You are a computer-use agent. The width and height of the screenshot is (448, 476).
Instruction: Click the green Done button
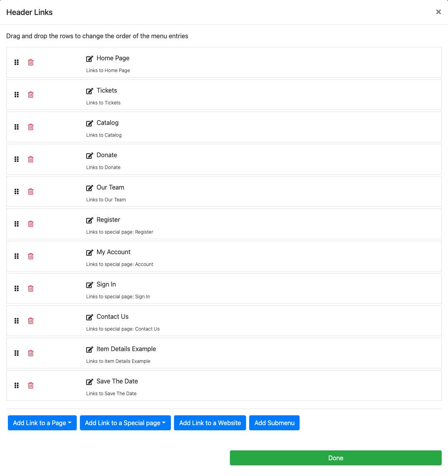(x=335, y=458)
